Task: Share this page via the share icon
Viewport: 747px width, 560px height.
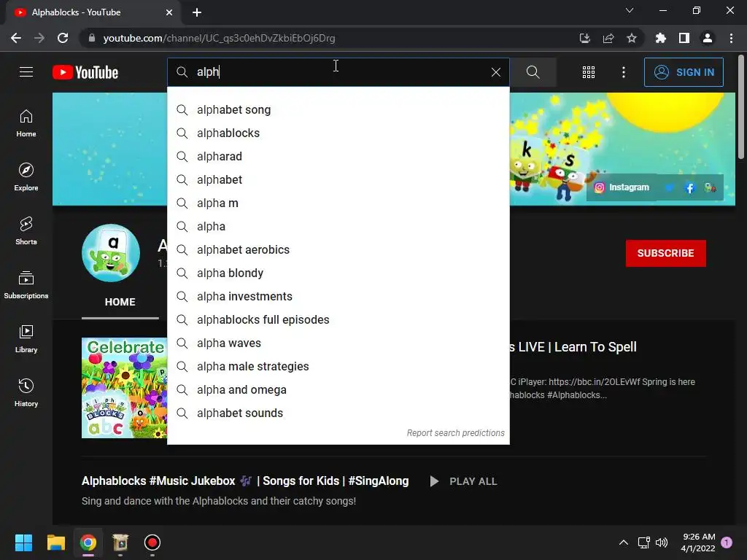Action: coord(608,38)
